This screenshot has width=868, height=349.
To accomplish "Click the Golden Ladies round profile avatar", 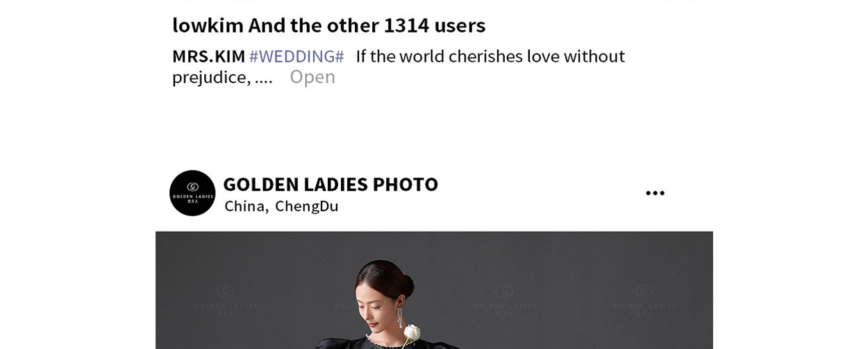I will [x=192, y=193].
